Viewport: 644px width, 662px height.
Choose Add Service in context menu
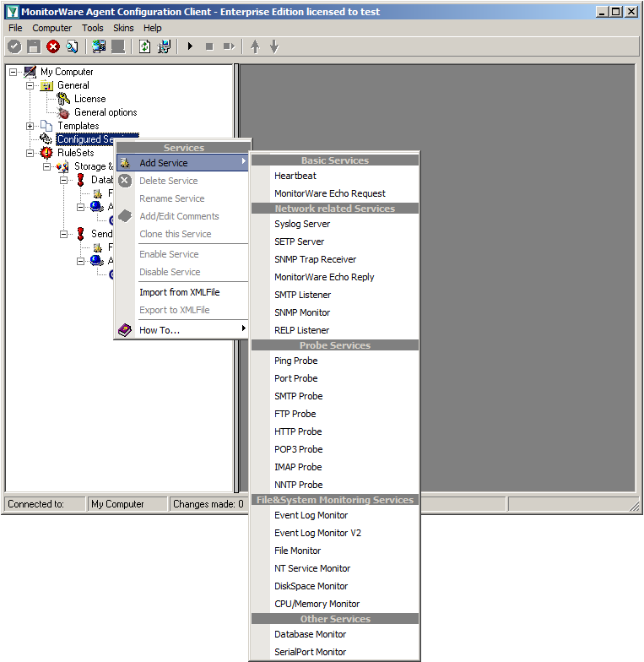coord(182,162)
